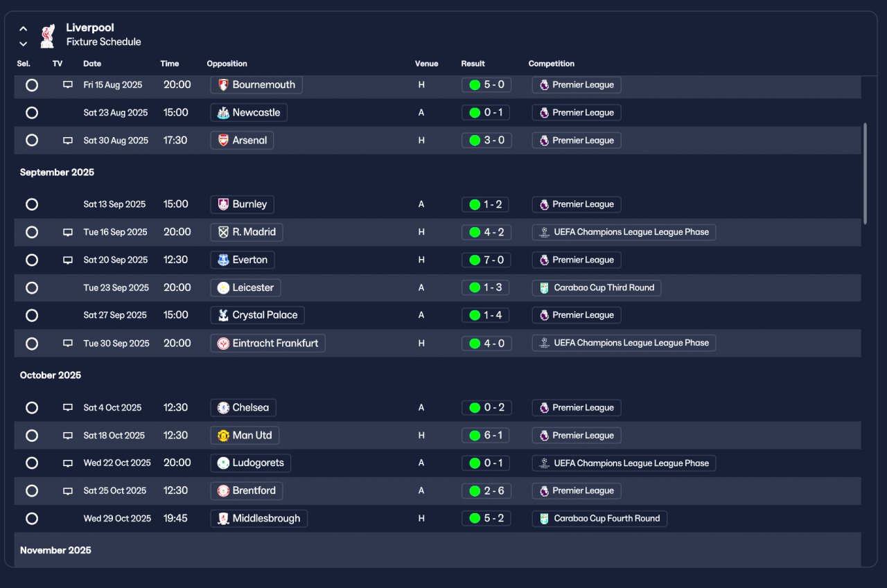
Task: Click the TV icon on Arsenal fixture row
Action: (x=68, y=141)
